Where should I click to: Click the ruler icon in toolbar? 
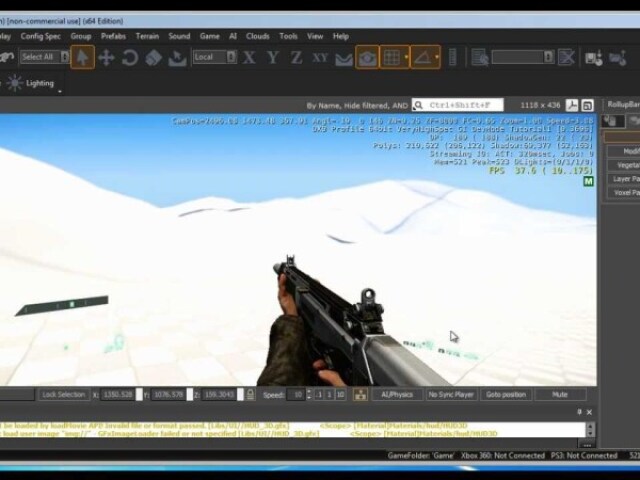pyautogui.click(x=452, y=58)
